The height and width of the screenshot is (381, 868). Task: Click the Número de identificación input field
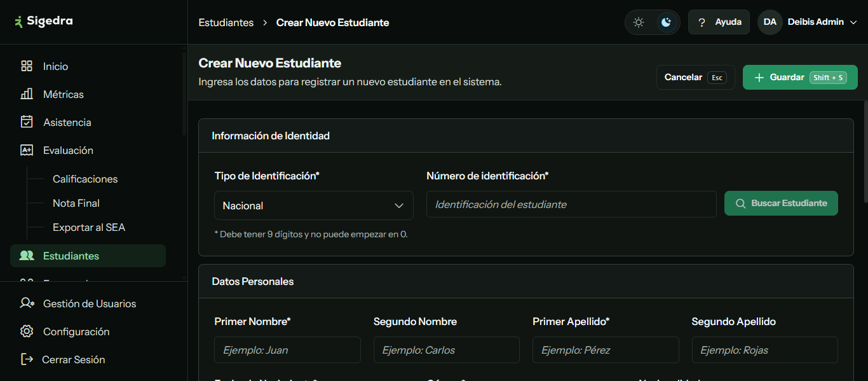pos(571,204)
